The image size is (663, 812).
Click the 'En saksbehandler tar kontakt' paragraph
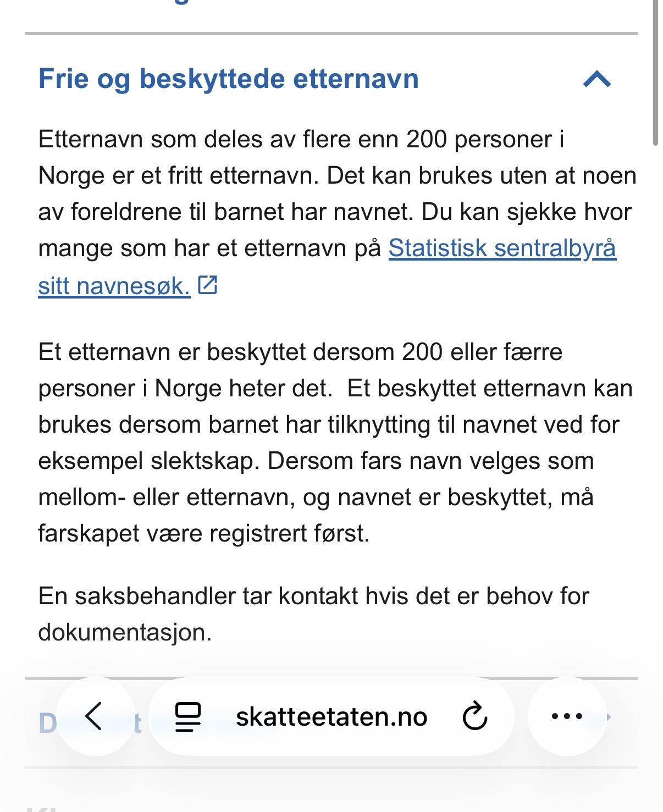pos(313,596)
